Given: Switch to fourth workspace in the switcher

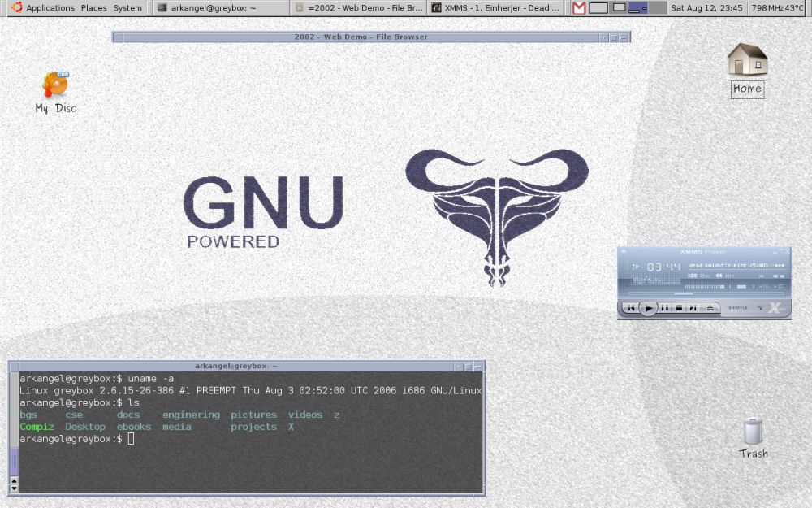Looking at the screenshot, I should tap(657, 8).
